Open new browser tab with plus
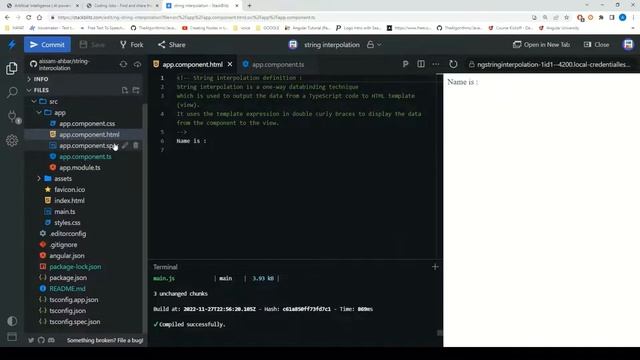The width and height of the screenshot is (640, 360). point(249,6)
